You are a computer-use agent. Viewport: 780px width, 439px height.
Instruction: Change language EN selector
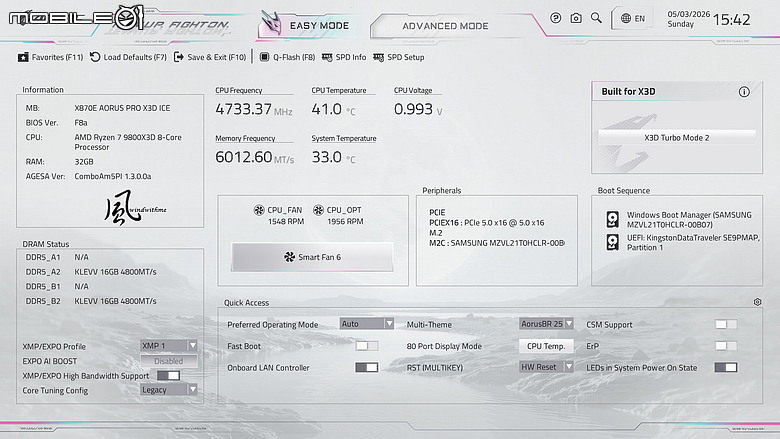(633, 18)
